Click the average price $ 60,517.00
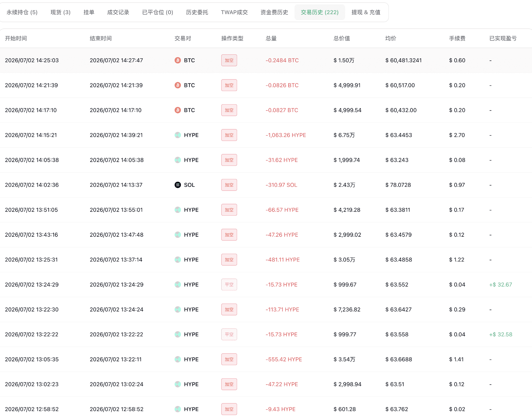 [400, 85]
